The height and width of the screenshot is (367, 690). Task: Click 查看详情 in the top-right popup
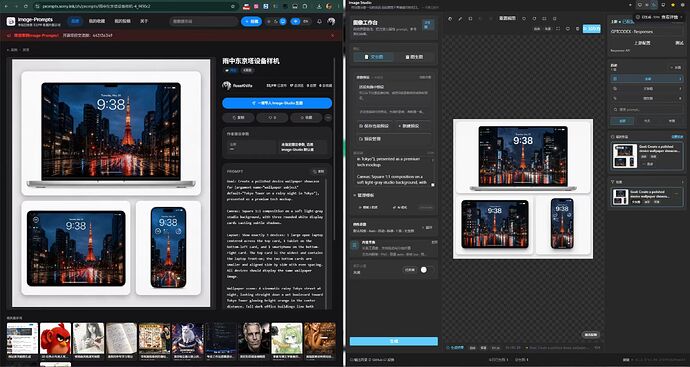(670, 16)
